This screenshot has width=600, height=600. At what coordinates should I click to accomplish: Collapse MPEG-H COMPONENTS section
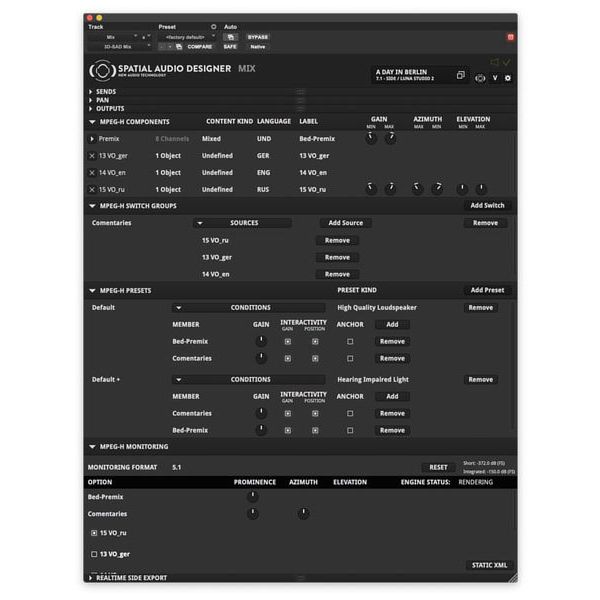click(x=92, y=122)
